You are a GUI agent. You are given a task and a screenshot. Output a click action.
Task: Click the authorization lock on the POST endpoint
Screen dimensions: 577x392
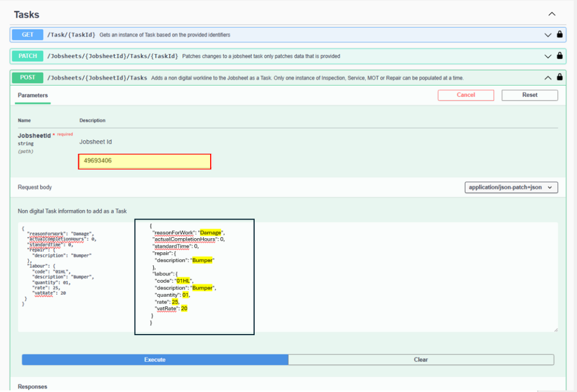point(560,78)
